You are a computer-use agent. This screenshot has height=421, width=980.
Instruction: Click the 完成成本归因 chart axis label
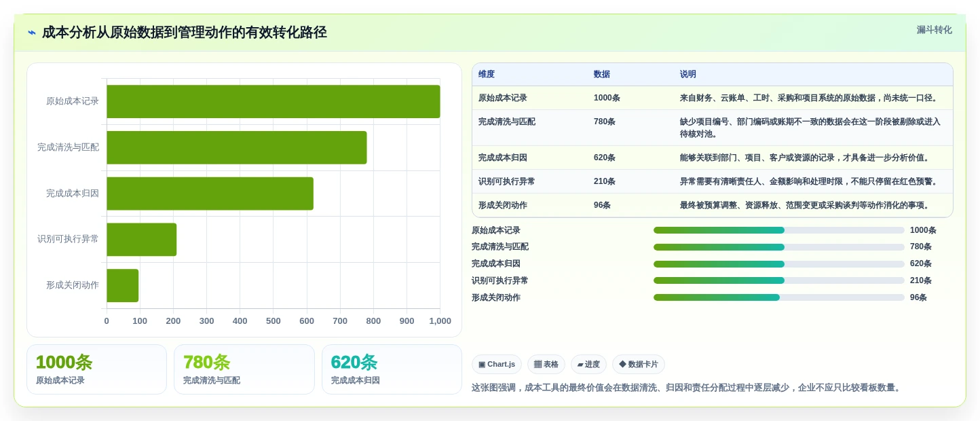pyautogui.click(x=73, y=194)
